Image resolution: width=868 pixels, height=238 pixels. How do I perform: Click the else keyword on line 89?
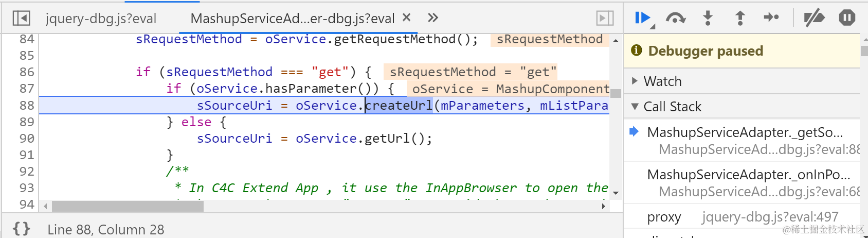(x=196, y=122)
